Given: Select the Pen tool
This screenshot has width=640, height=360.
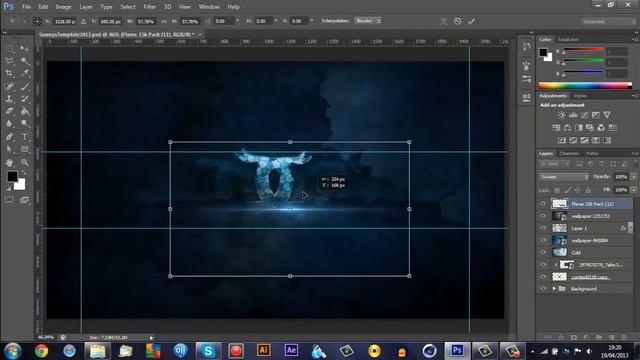Looking at the screenshot, I should click(x=9, y=137).
